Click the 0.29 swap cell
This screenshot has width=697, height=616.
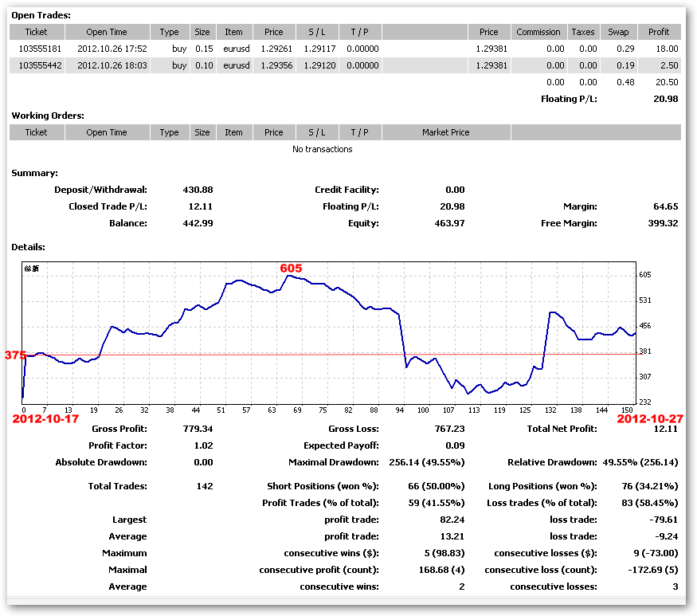pyautogui.click(x=625, y=49)
